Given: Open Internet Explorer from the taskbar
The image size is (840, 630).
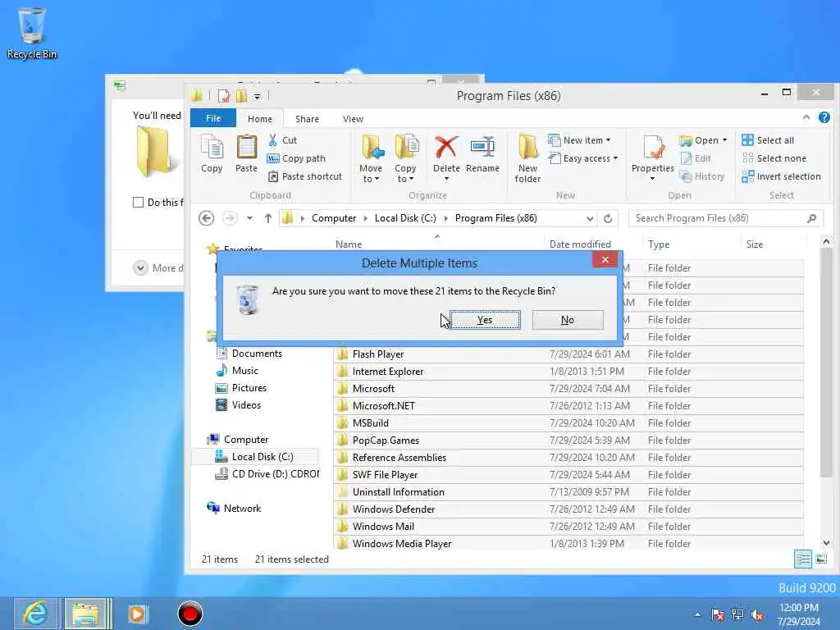Looking at the screenshot, I should tap(37, 614).
